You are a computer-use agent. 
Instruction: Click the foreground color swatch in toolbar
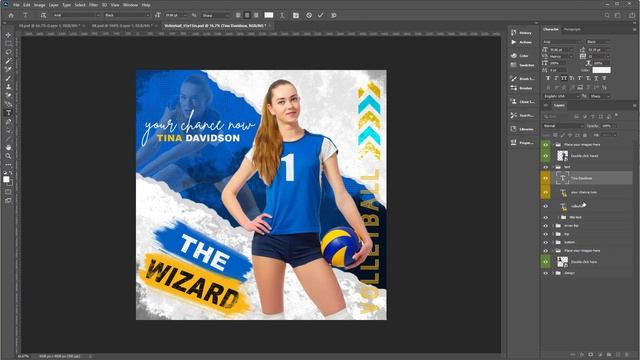6,179
